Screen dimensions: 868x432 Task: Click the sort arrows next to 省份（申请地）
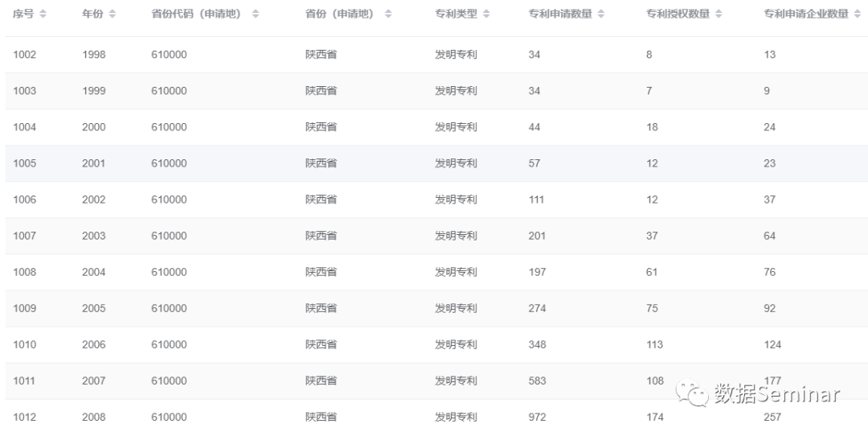pyautogui.click(x=389, y=14)
